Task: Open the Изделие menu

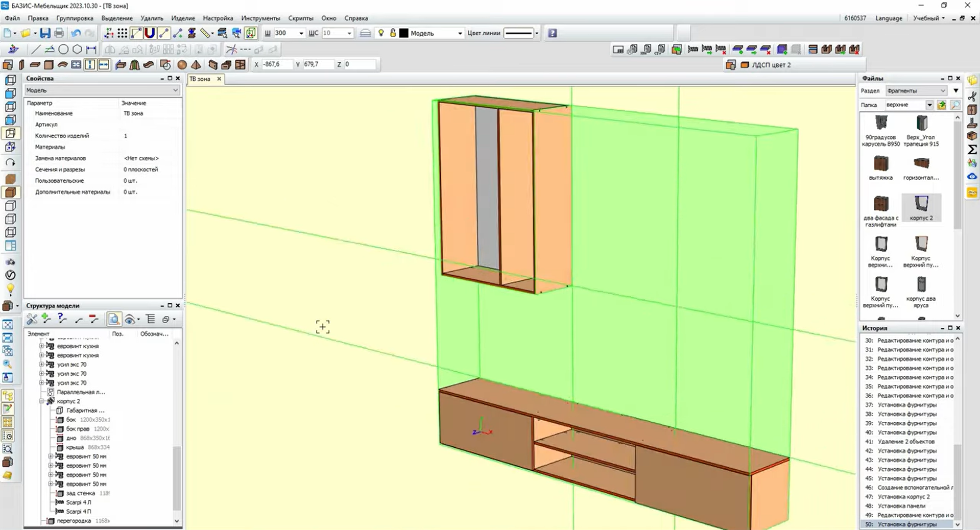Action: coord(183,18)
